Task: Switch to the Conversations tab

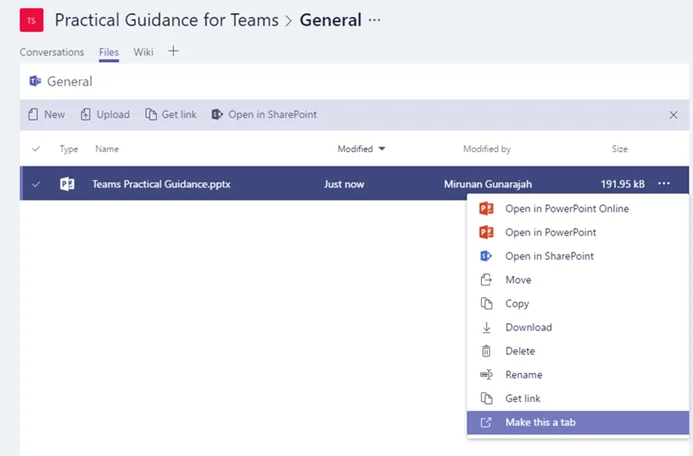Action: (x=52, y=52)
